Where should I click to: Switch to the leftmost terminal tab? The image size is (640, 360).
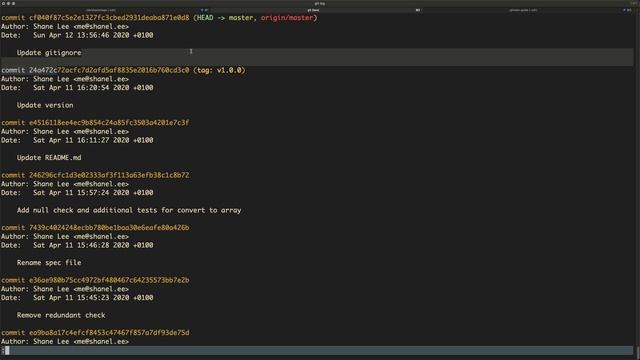click(x=105, y=10)
